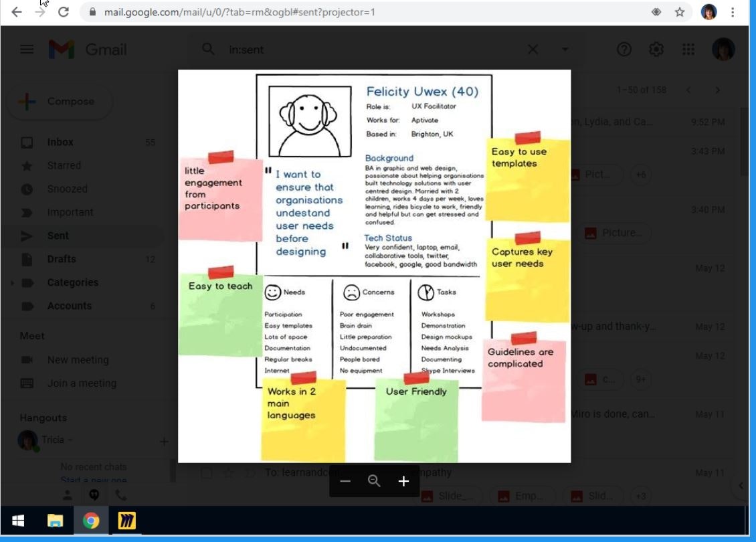Show the side panel with bottom-right chevron
Image resolution: width=756 pixels, height=542 pixels.
[x=741, y=486]
